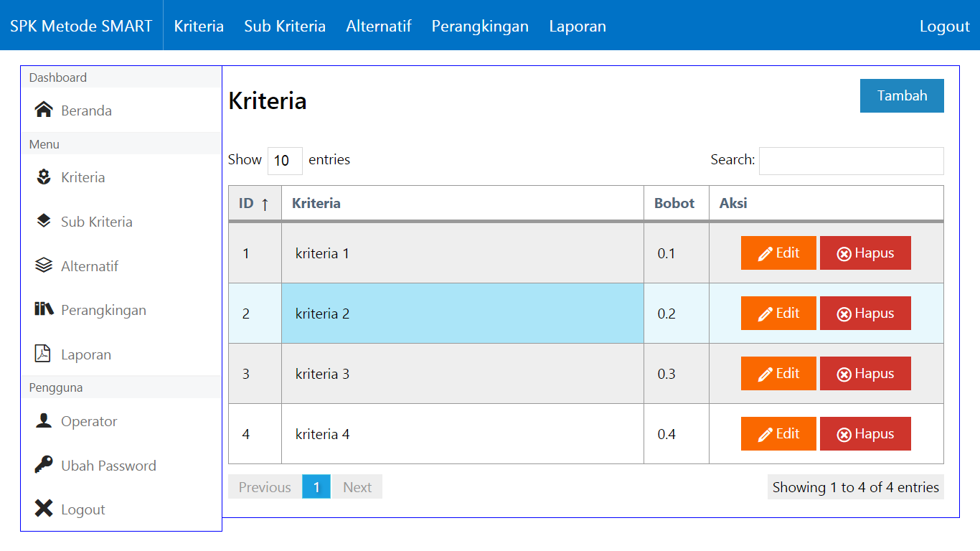The image size is (980, 551).
Task: Click the pencil icon in kriteria 3 row
Action: click(x=765, y=374)
